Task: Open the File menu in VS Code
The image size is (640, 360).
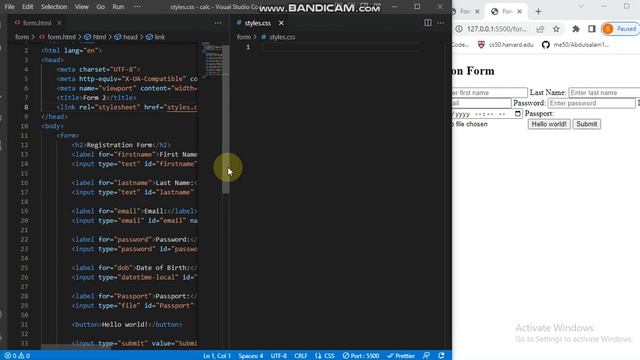Action: point(9,7)
